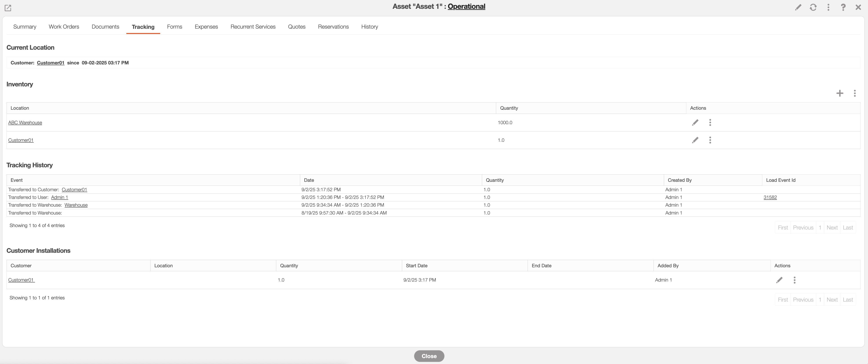Click the Operational status link in title
This screenshot has width=868, height=364.
click(466, 6)
